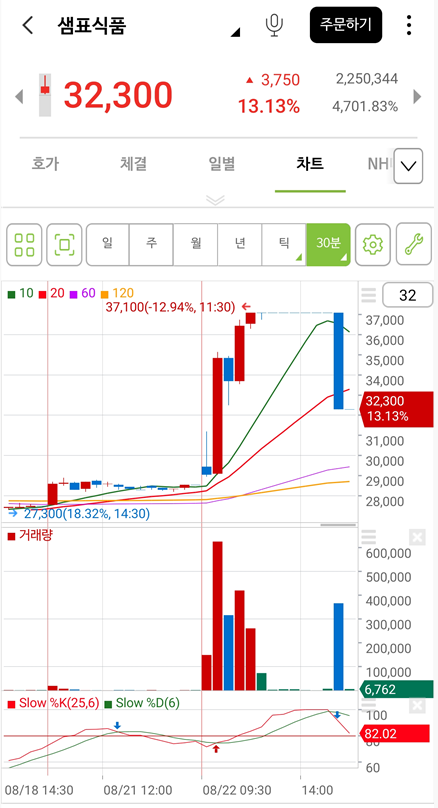This screenshot has width=438, height=808.
Task: Open price chart panel hamburger menu
Action: (x=368, y=295)
